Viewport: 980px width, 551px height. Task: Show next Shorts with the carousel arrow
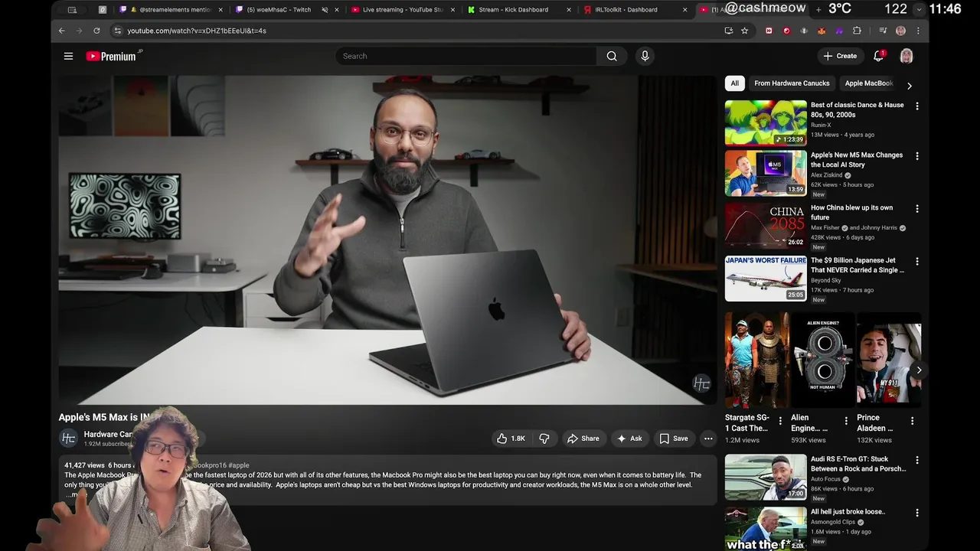[919, 370]
